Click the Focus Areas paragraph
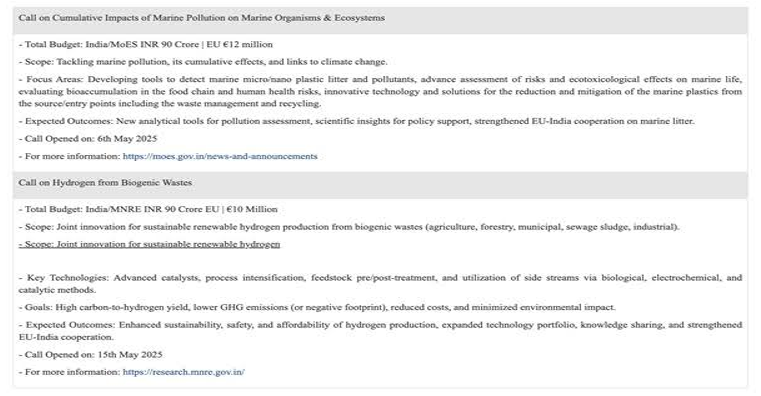Viewport: 761px width, 396px height. (x=380, y=91)
